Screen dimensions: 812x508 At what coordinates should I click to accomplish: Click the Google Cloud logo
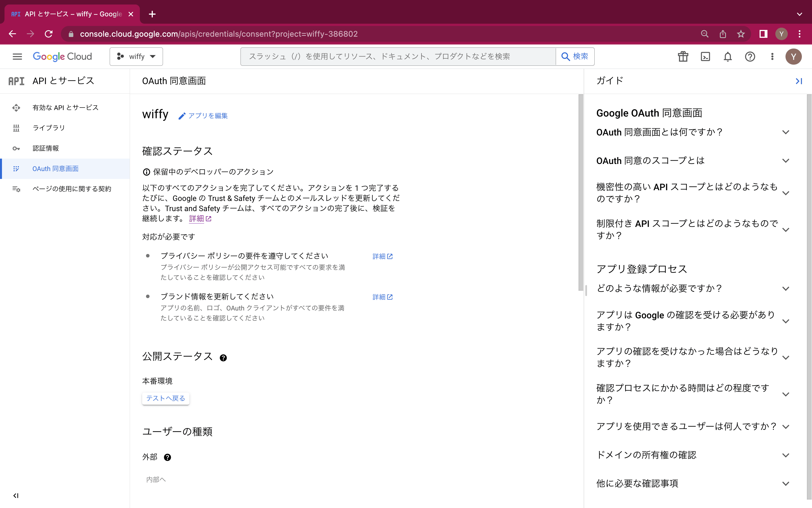[62, 56]
